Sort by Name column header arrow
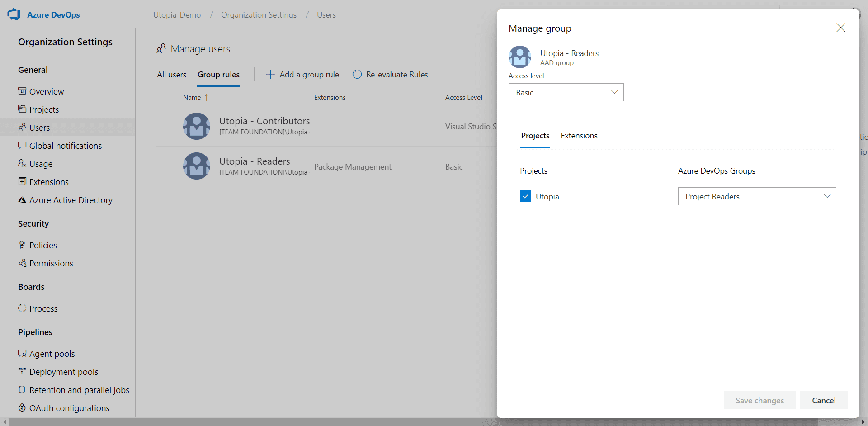This screenshot has width=868, height=426. pyautogui.click(x=207, y=97)
